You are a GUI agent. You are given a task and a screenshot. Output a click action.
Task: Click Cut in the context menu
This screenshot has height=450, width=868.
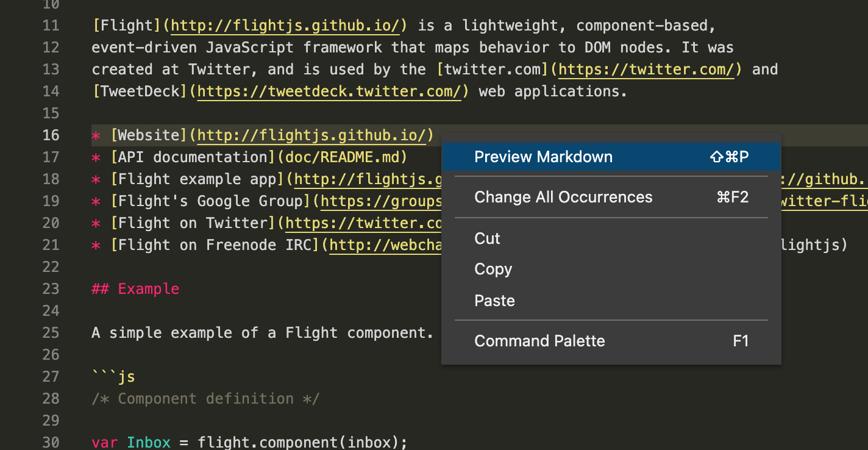(x=486, y=238)
